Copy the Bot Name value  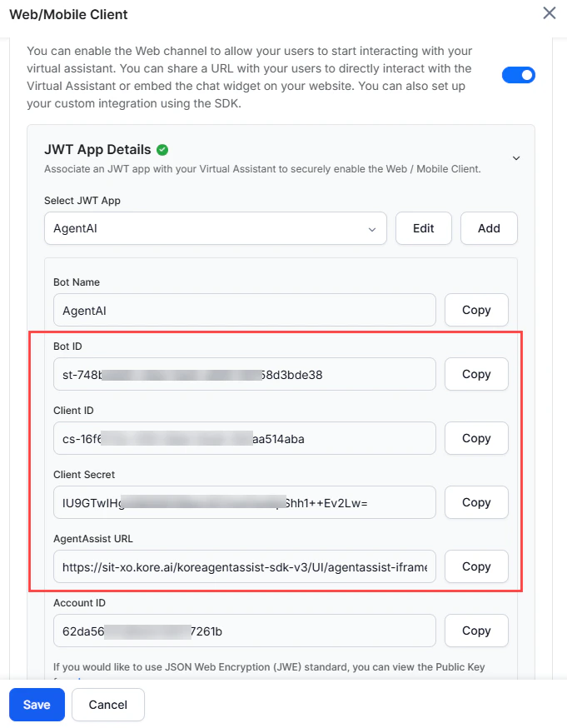click(476, 310)
